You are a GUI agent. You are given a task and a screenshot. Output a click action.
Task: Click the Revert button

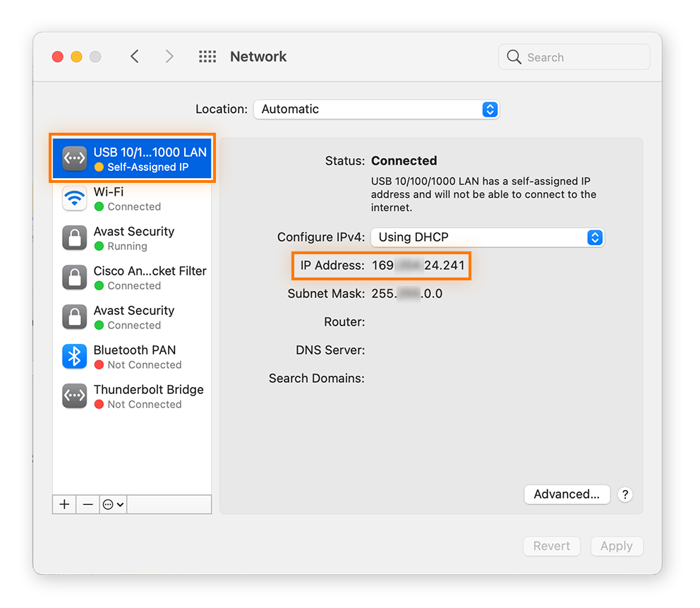pos(551,546)
